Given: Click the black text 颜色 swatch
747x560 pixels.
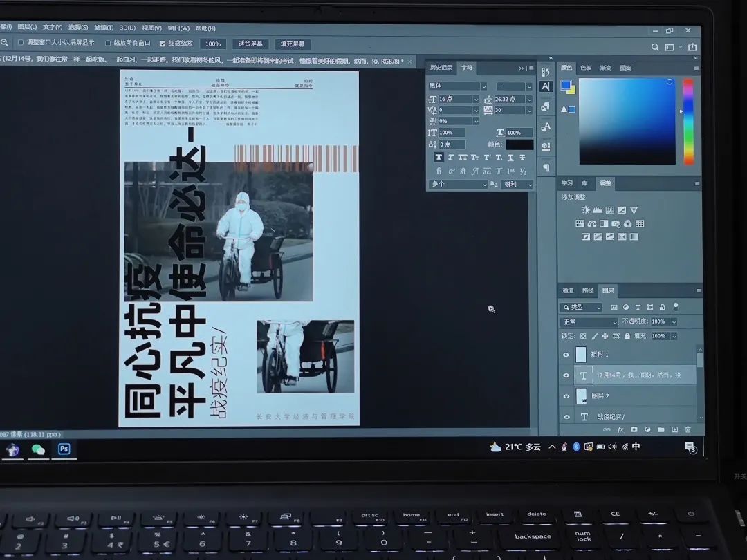Looking at the screenshot, I should pyautogui.click(x=519, y=144).
